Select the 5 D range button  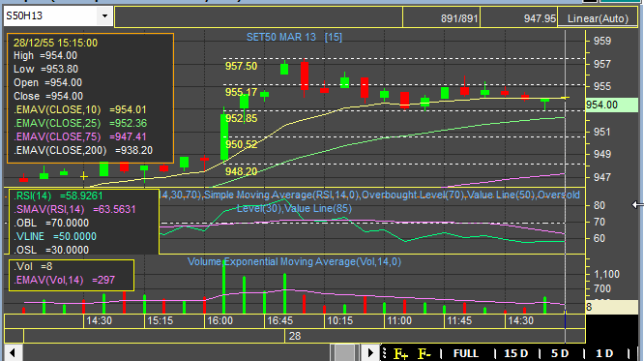(560, 353)
